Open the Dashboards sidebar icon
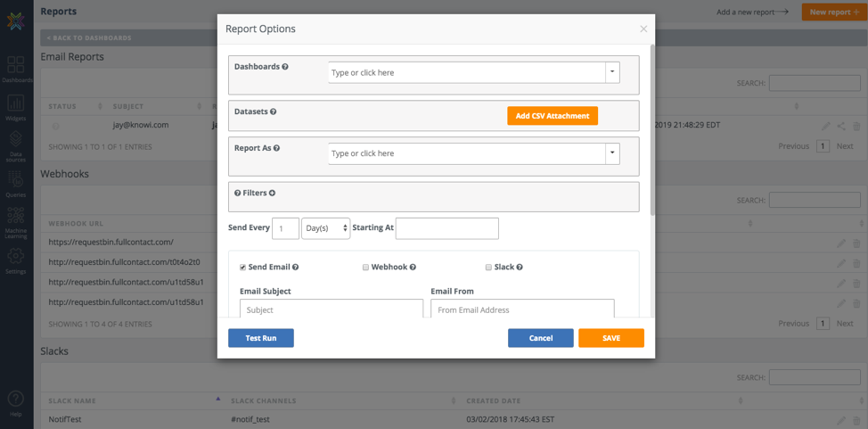 (16, 64)
